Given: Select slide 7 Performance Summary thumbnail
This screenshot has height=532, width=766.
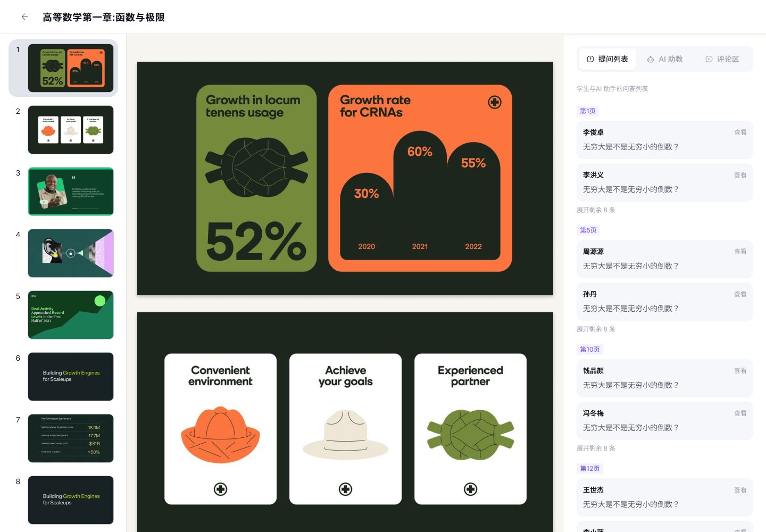Looking at the screenshot, I should [x=71, y=438].
